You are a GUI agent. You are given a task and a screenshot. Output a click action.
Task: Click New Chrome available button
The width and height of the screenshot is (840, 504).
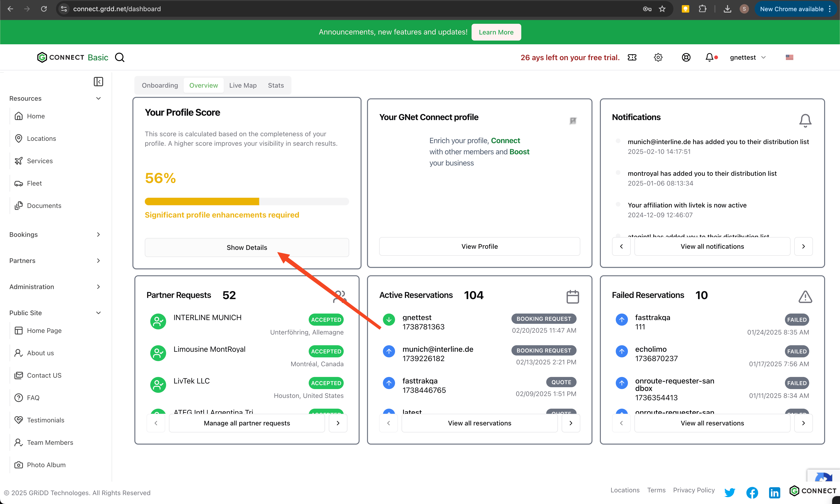(796, 9)
